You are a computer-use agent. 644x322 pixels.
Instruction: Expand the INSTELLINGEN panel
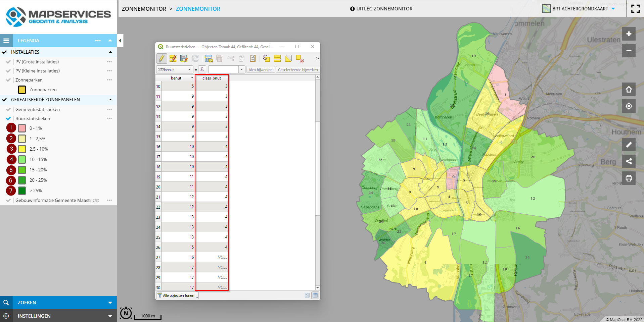pos(110,316)
